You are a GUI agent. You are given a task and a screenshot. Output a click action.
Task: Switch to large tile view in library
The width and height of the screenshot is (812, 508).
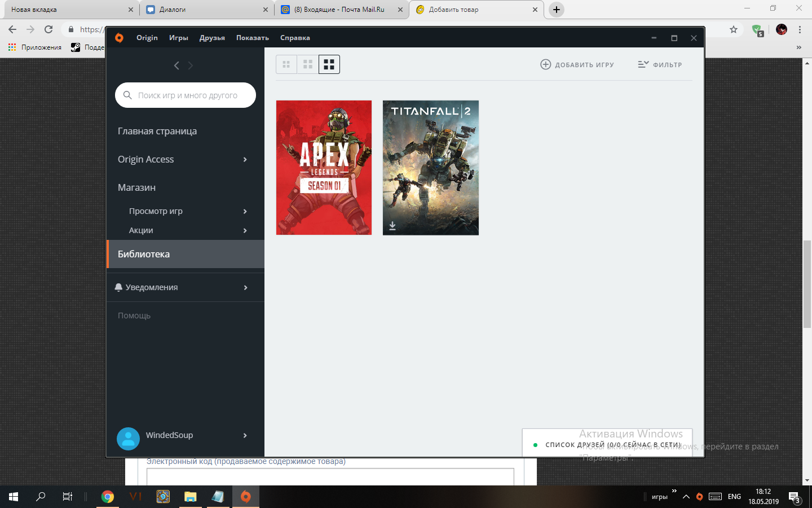(x=329, y=64)
